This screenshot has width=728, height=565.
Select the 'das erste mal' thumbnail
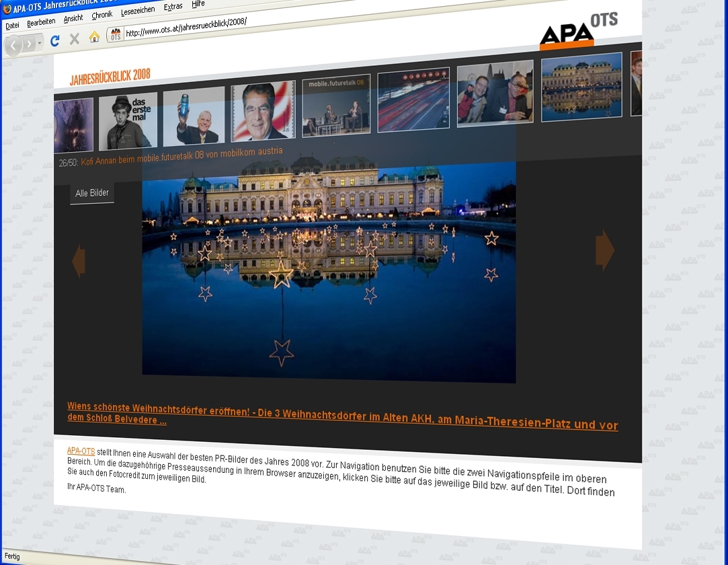pyautogui.click(x=128, y=121)
